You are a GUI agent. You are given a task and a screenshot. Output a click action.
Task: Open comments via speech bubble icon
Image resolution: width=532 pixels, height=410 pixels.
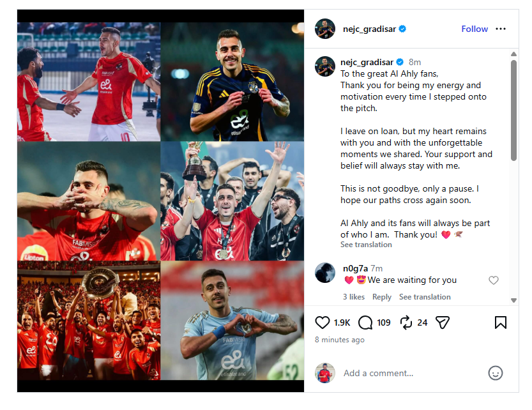[365, 323]
